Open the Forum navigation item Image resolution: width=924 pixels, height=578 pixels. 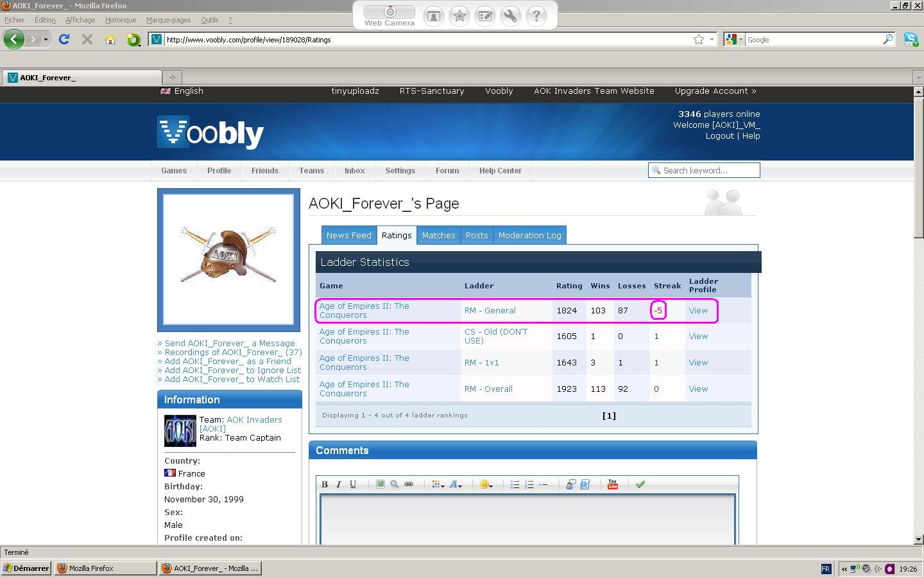point(447,170)
